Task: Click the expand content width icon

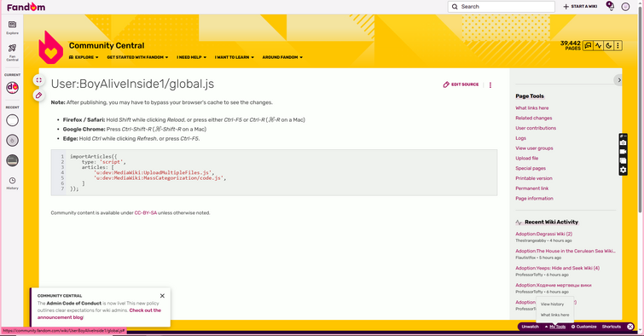Action: tap(38, 80)
